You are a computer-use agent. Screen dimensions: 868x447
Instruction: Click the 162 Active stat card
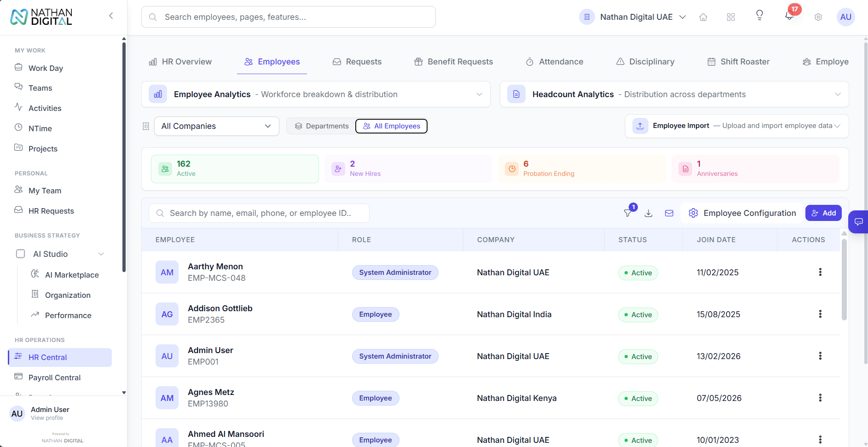click(235, 169)
